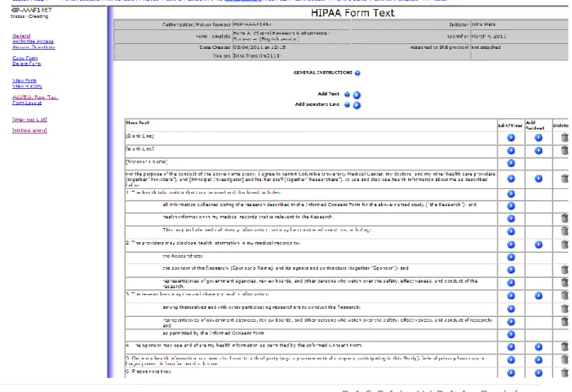572x392 pixels.
Task: Add subtext to 'For the purpose of the conduct' row
Action: 539,178
